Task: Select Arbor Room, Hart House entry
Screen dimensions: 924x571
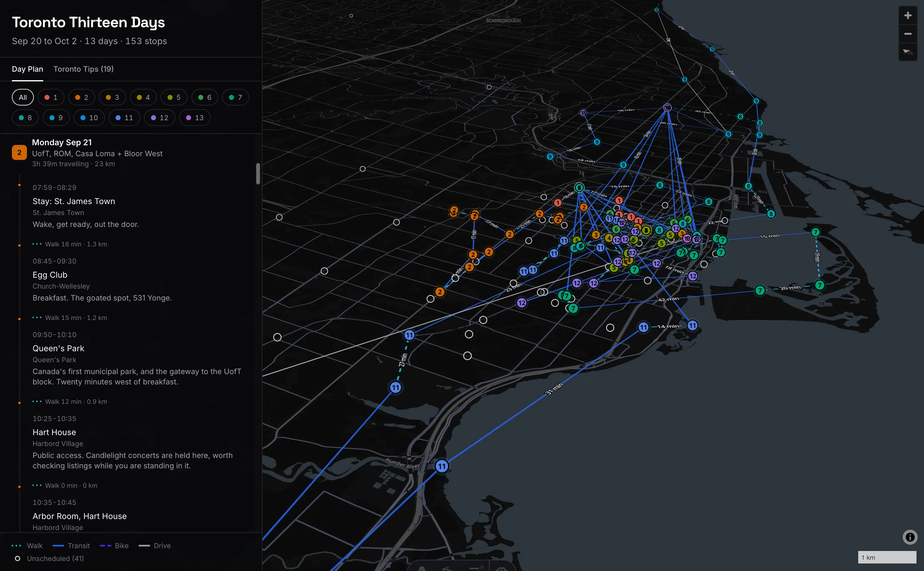Action: tap(79, 516)
